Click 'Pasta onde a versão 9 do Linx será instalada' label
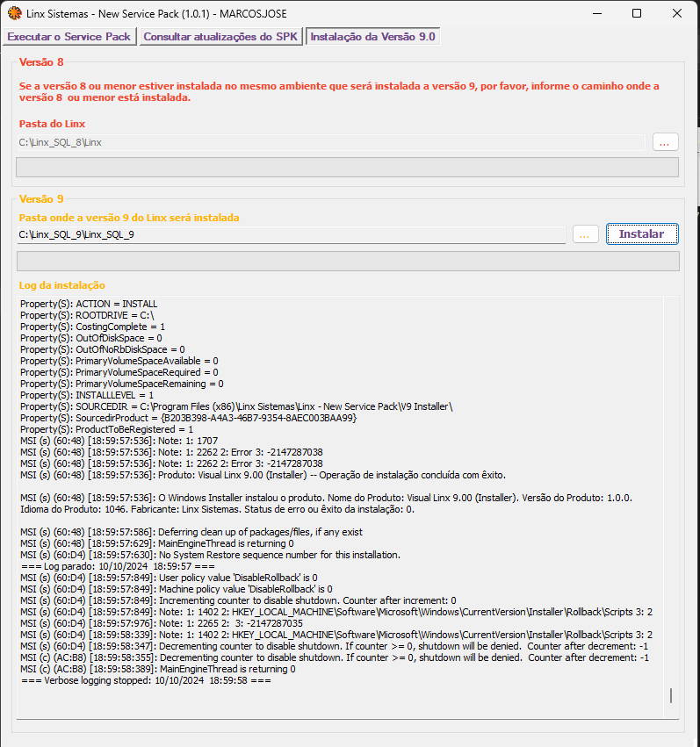700x747 pixels. 129,218
